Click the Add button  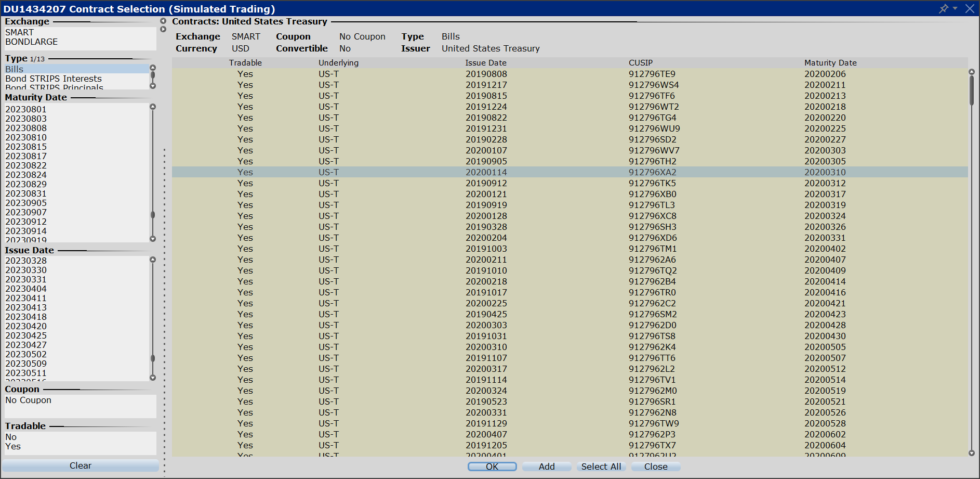[547, 467]
